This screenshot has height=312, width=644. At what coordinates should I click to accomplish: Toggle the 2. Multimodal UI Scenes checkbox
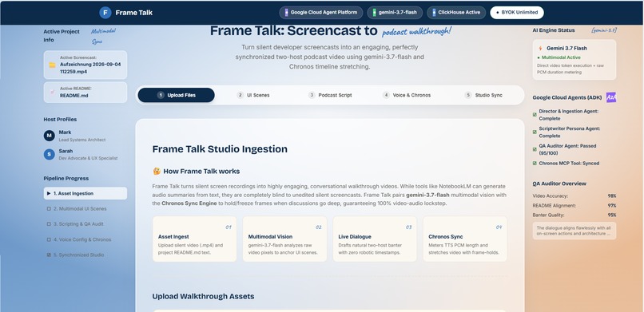point(49,209)
